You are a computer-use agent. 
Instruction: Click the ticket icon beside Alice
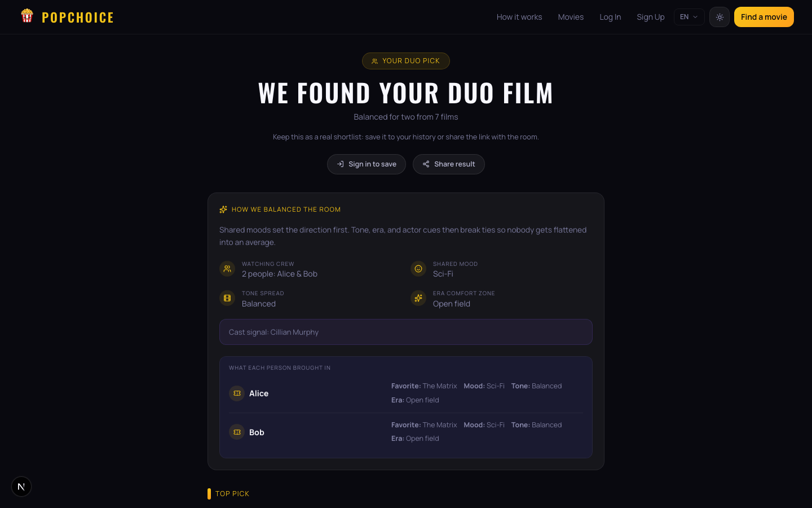(237, 393)
